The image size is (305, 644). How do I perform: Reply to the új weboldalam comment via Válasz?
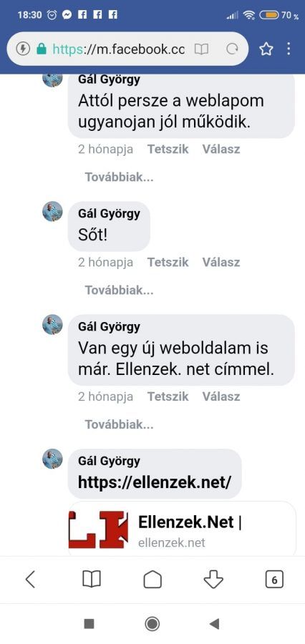click(221, 396)
